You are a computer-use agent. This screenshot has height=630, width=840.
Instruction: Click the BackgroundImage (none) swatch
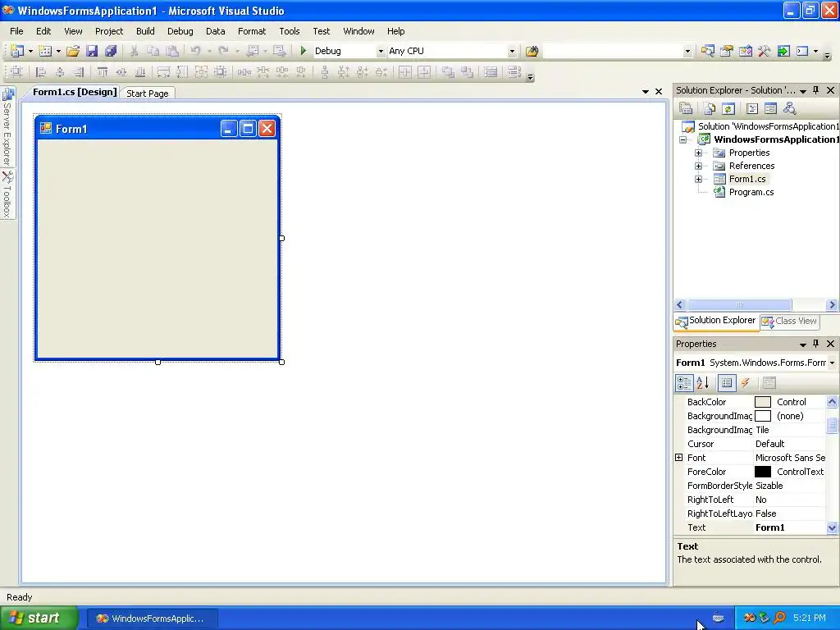(762, 416)
